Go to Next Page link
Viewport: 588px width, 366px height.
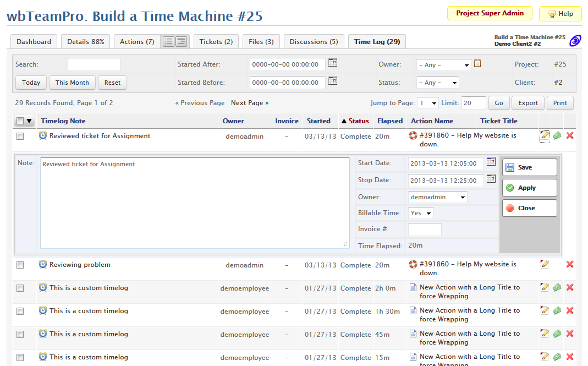[250, 103]
